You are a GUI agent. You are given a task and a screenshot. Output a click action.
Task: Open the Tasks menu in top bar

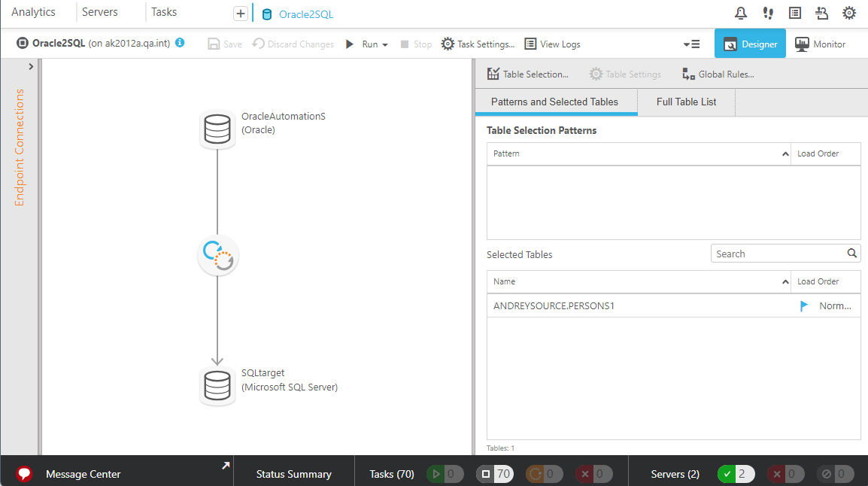coord(163,11)
